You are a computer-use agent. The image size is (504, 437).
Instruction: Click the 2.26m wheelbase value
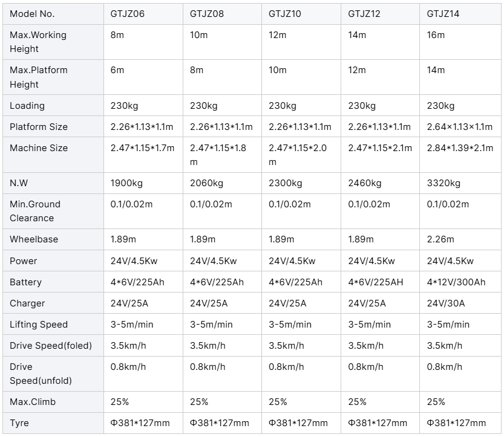click(x=440, y=239)
